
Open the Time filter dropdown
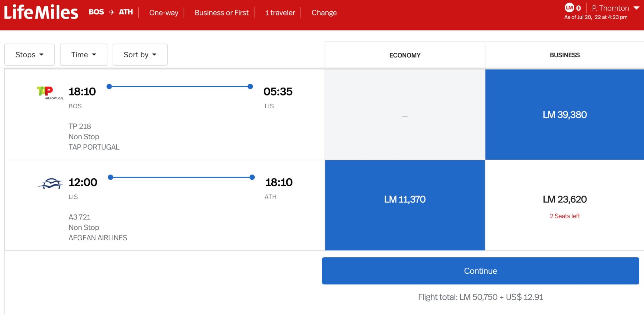(x=83, y=54)
